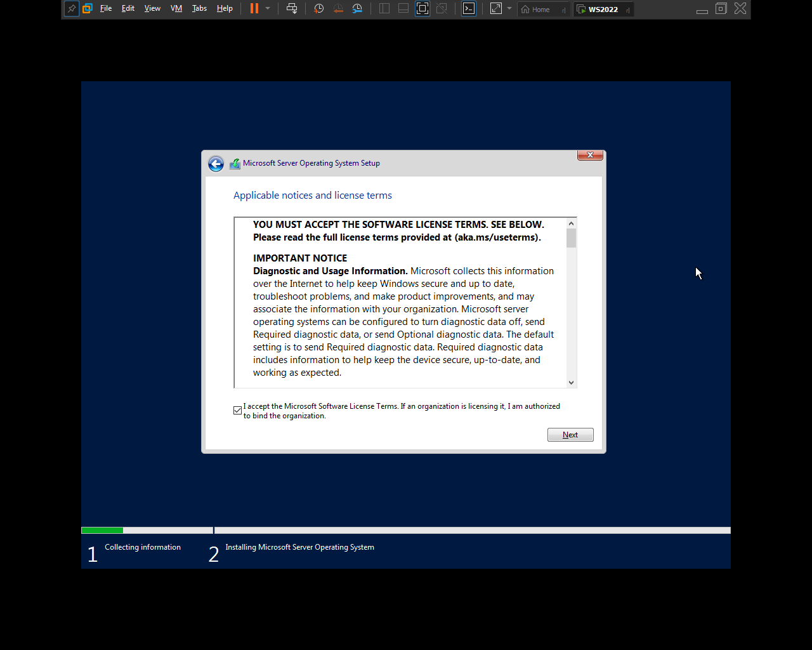Enter full screen mode
The height and width of the screenshot is (650, 812).
(422, 9)
